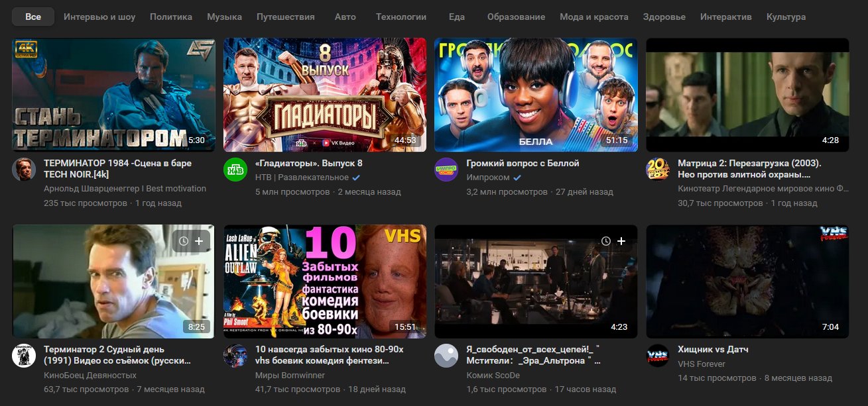Play the 10 забытых фильмов VHS thumbnail
This screenshot has height=406, width=868.
pos(325,281)
